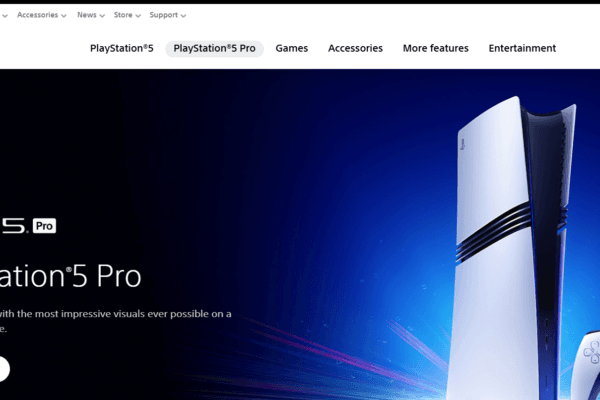Image resolution: width=600 pixels, height=400 pixels.
Task: Go to the More features tab
Action: [x=435, y=48]
